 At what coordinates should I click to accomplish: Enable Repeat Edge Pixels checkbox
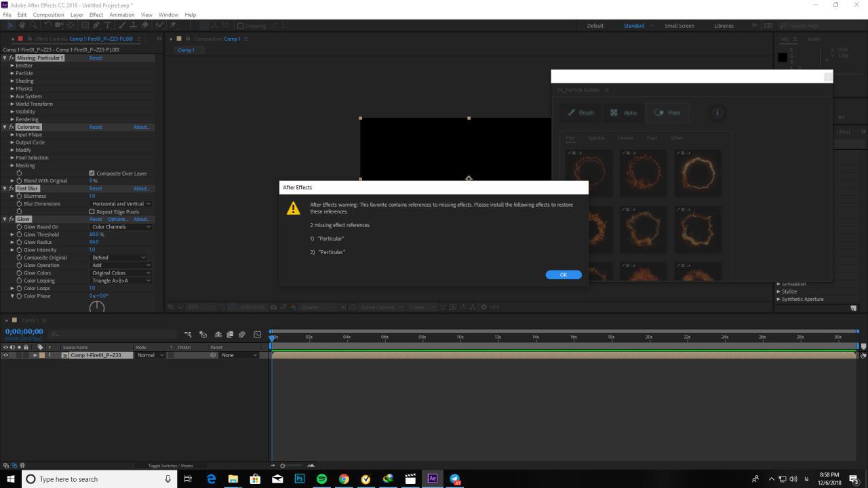coord(92,211)
